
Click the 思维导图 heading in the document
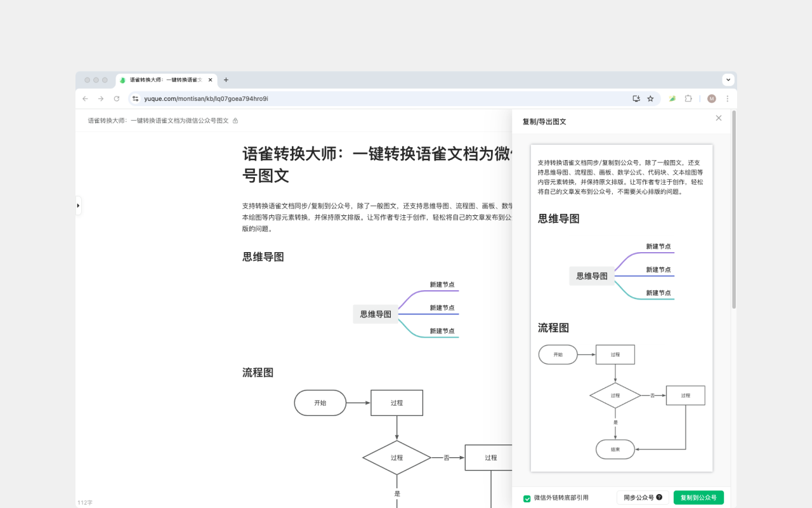pyautogui.click(x=263, y=257)
